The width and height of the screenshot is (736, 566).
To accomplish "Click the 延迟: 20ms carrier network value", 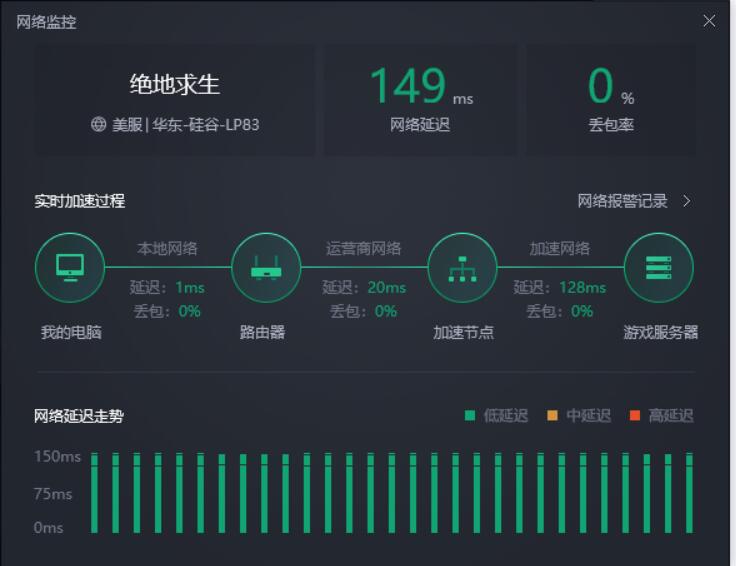I will click(x=364, y=287).
